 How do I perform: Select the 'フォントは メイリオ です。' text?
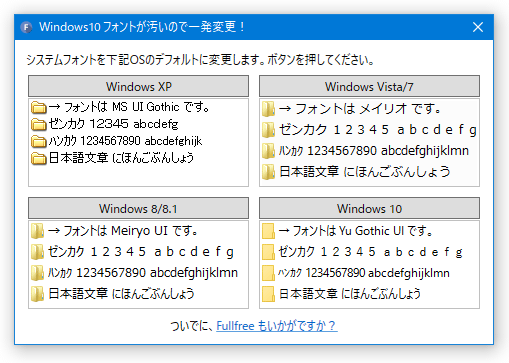tap(368, 109)
